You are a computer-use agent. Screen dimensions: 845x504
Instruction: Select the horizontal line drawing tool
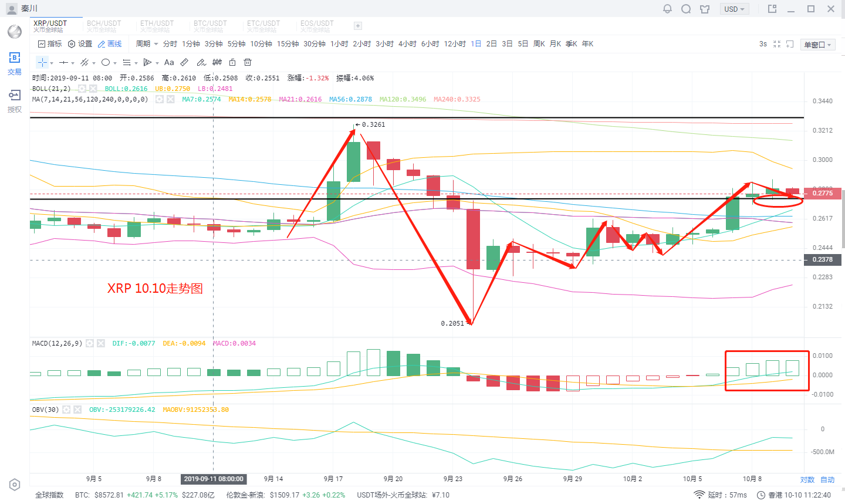click(63, 62)
